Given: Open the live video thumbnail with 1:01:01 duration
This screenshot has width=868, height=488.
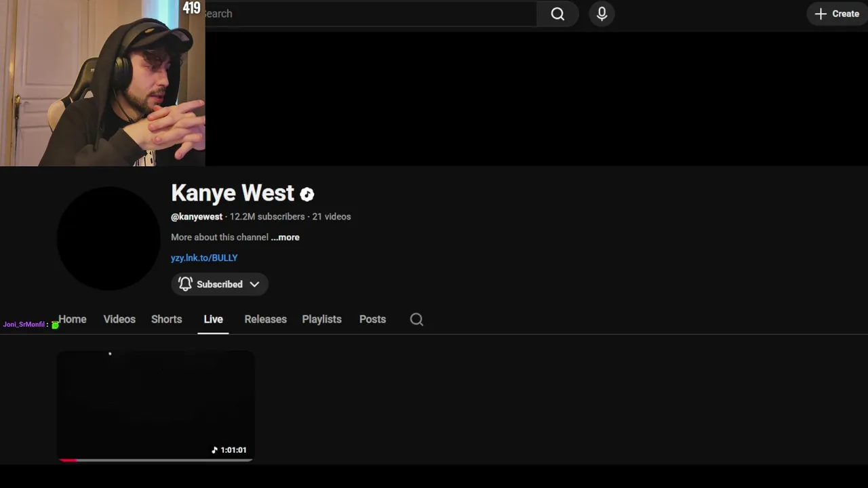Looking at the screenshot, I should [155, 405].
